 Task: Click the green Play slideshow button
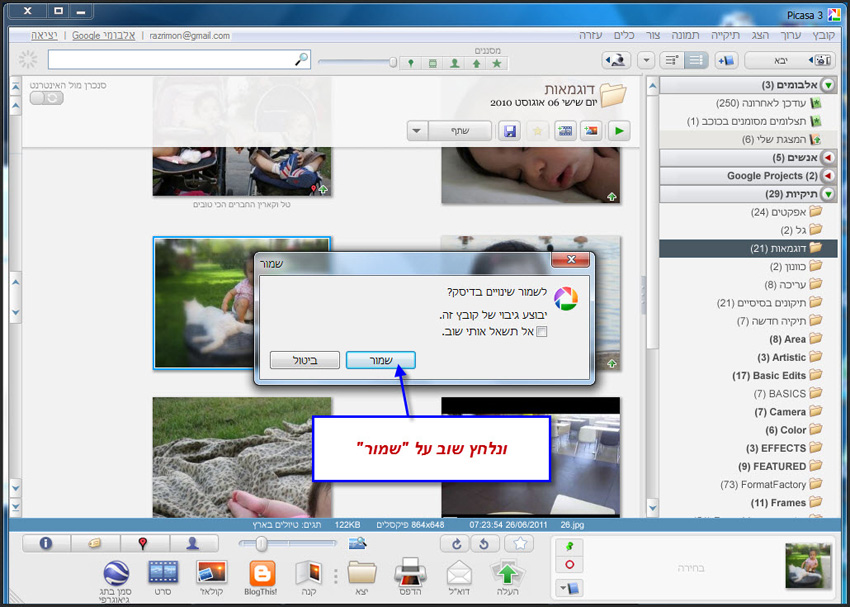point(619,131)
